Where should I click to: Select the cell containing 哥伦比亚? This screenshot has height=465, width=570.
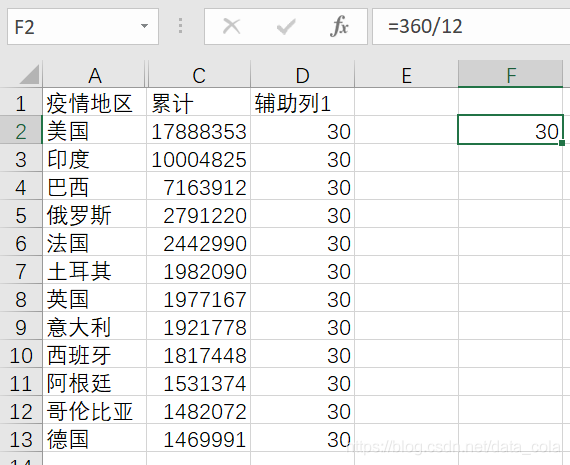[95, 410]
